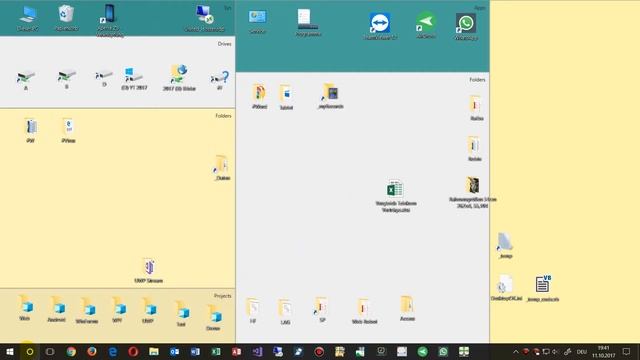The width and height of the screenshot is (640, 360).
Task: Launch WhatsApp from the taskbar
Action: (x=443, y=351)
